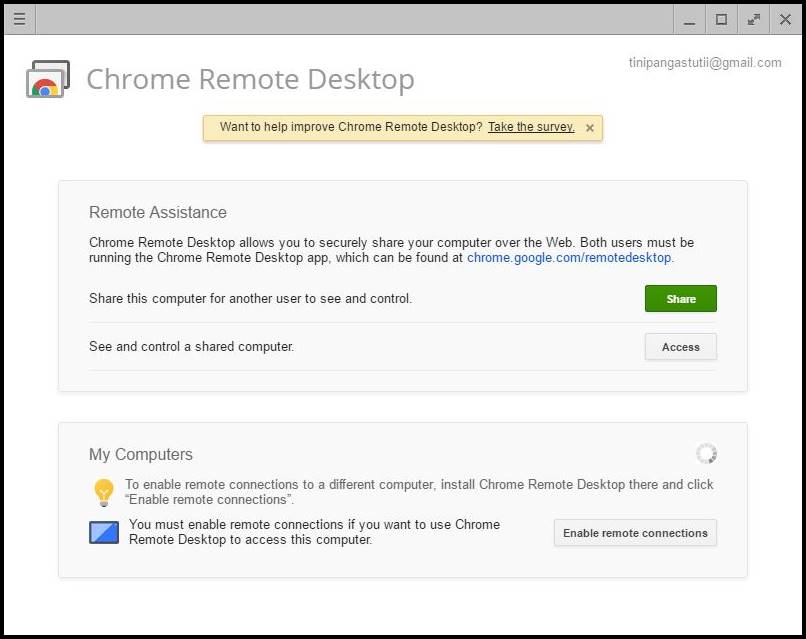Click the Remote Assistance heading

click(158, 212)
